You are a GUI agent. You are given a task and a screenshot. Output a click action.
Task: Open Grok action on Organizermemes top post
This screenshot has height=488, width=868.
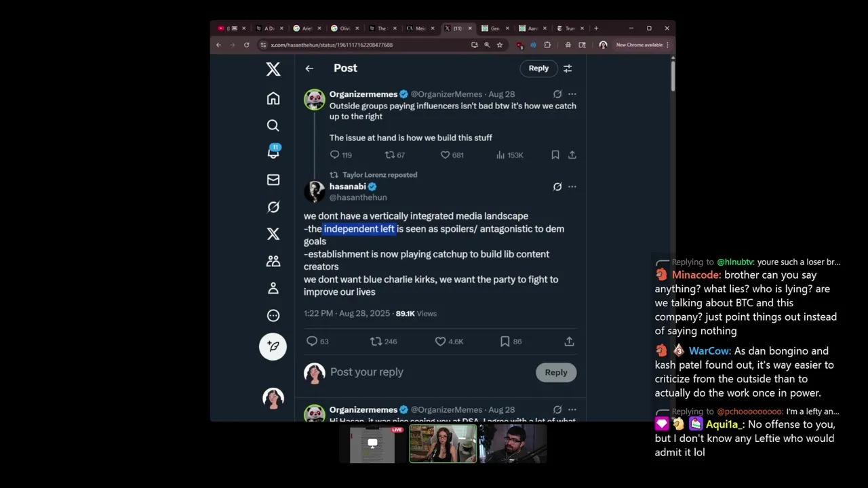pyautogui.click(x=557, y=94)
